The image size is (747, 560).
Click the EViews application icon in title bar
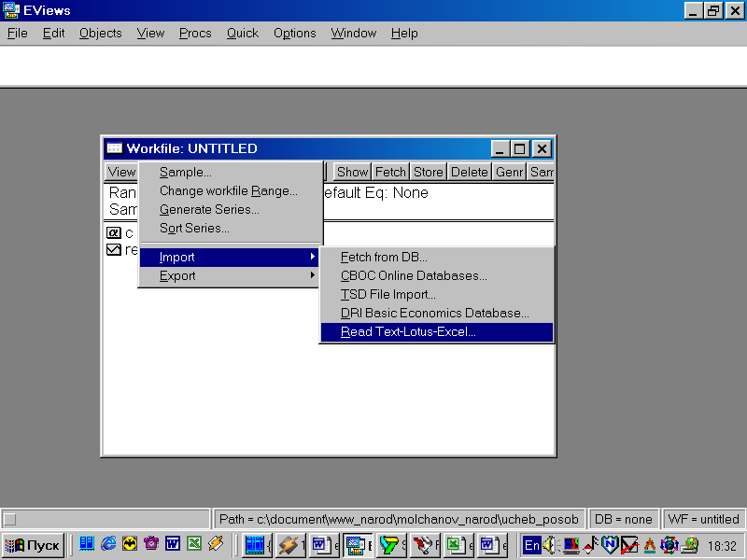(10, 10)
